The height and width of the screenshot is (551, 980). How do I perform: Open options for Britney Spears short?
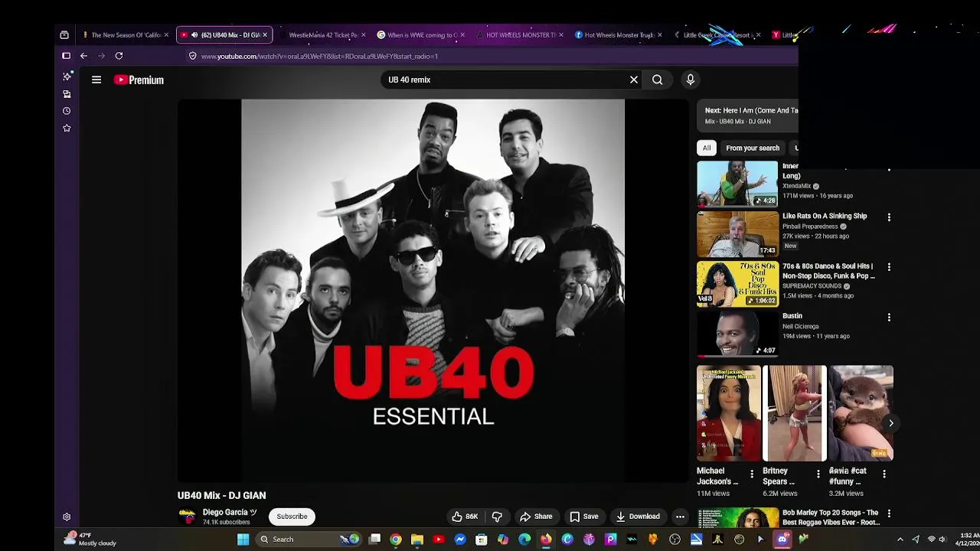coord(818,474)
